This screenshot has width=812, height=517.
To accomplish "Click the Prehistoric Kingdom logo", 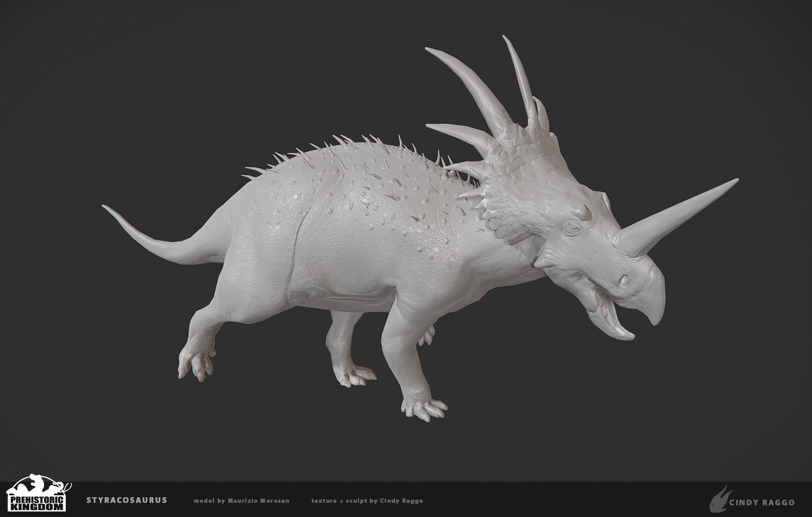I will pos(37,493).
